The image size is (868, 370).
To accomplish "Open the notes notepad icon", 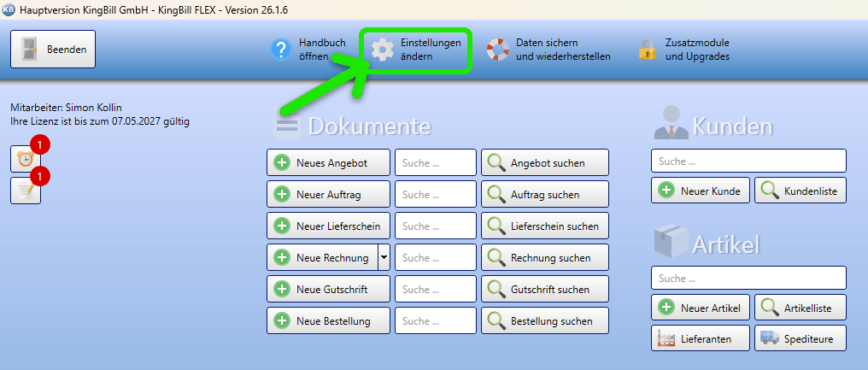I will [x=26, y=191].
